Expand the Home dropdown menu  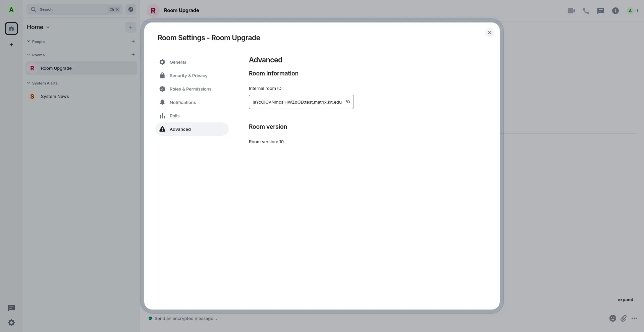39,27
